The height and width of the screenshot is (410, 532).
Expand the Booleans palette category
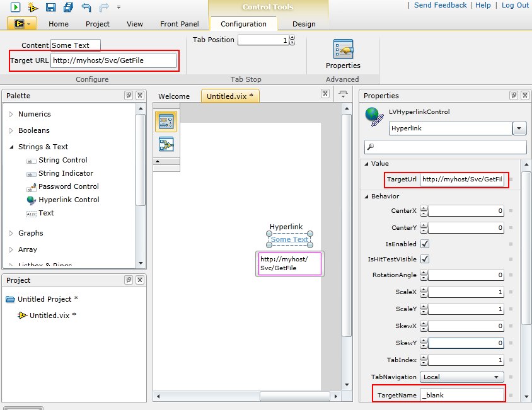point(11,130)
